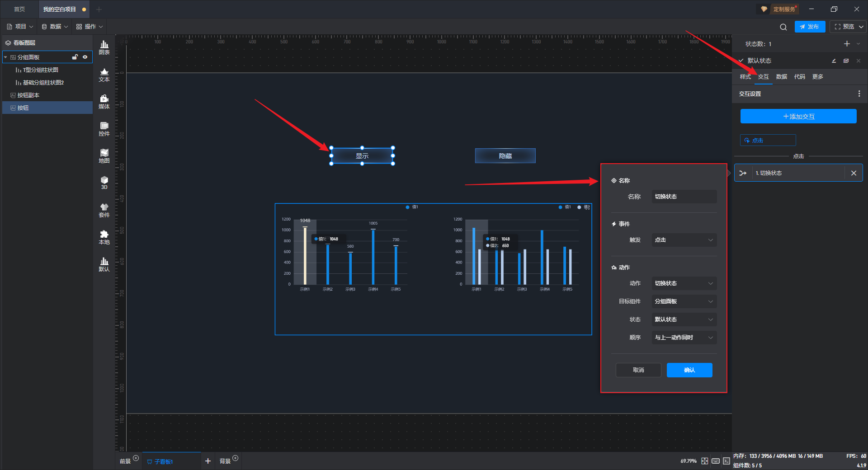Toggle lock on 分组面板 layer
The width and height of the screenshot is (868, 470).
tap(75, 57)
